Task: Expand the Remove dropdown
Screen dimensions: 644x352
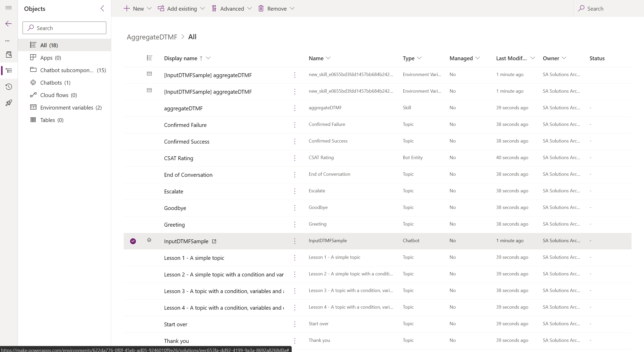Action: pos(292,9)
